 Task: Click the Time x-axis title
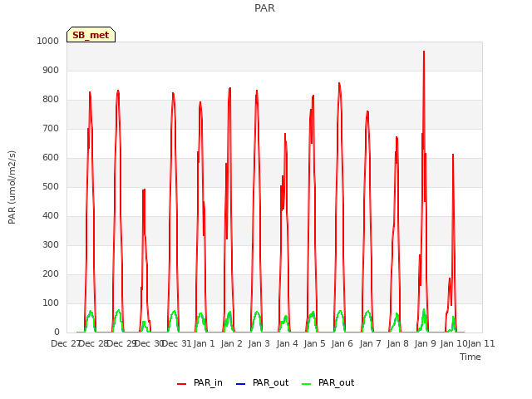pyautogui.click(x=470, y=357)
